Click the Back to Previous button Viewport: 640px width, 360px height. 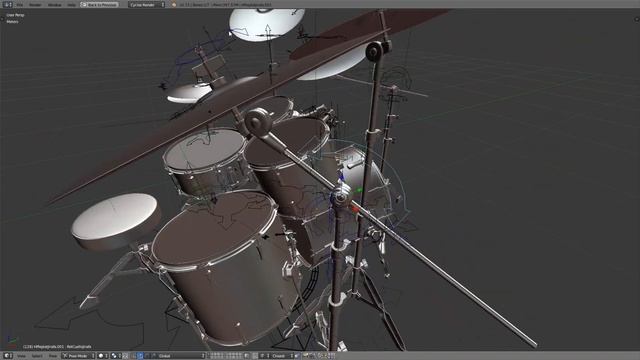point(99,4)
